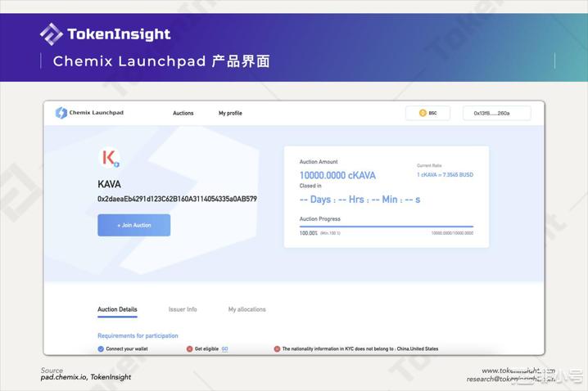Click the KAVA token logo
Viewport: 588px width, 391px height.
(x=109, y=158)
